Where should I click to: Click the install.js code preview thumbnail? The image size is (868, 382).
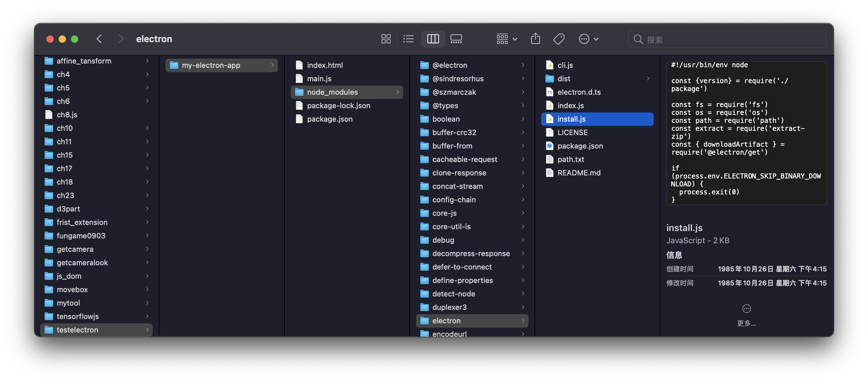coord(746,133)
